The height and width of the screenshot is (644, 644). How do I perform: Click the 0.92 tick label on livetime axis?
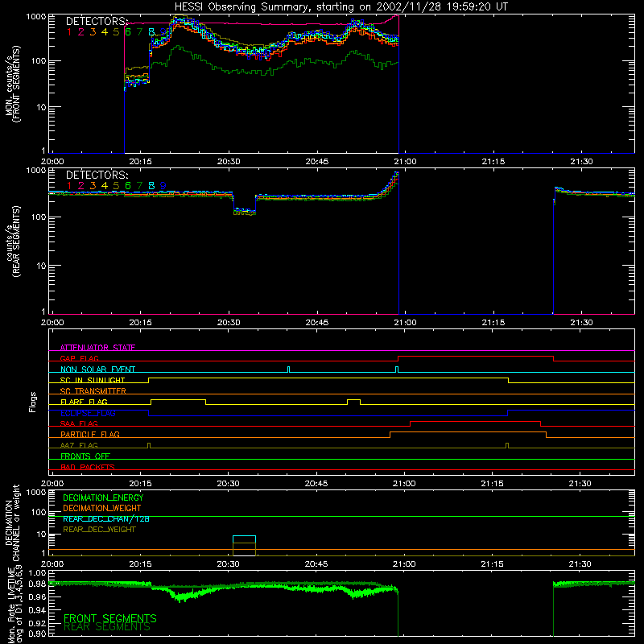36,623
